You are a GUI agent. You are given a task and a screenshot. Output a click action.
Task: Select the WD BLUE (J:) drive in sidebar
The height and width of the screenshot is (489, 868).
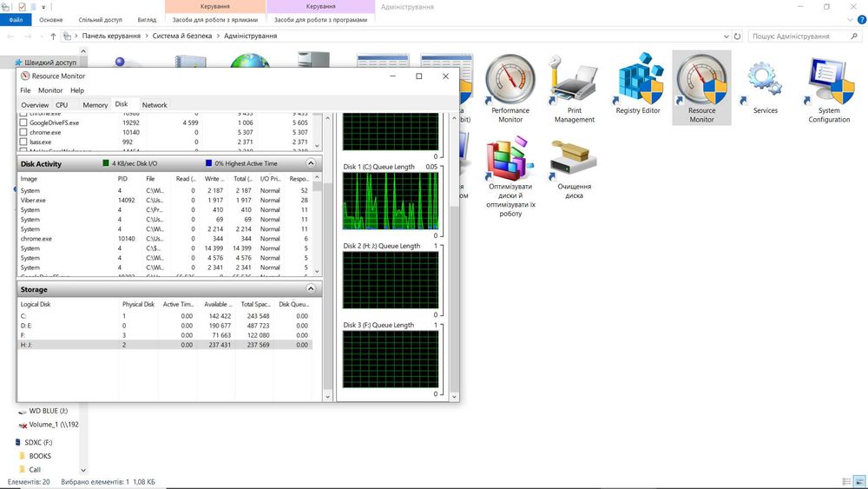point(43,411)
